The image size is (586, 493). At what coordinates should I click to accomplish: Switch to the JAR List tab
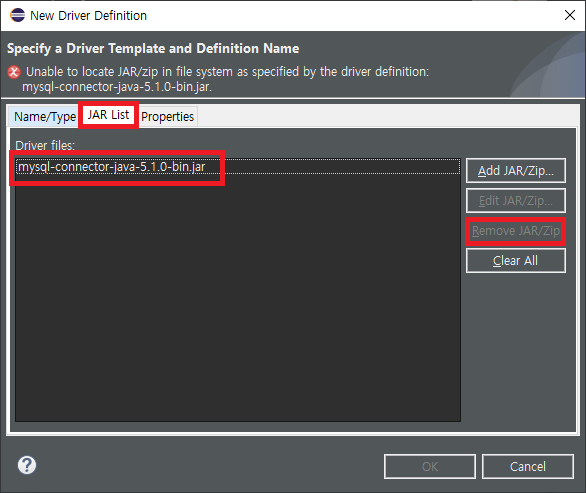point(108,115)
